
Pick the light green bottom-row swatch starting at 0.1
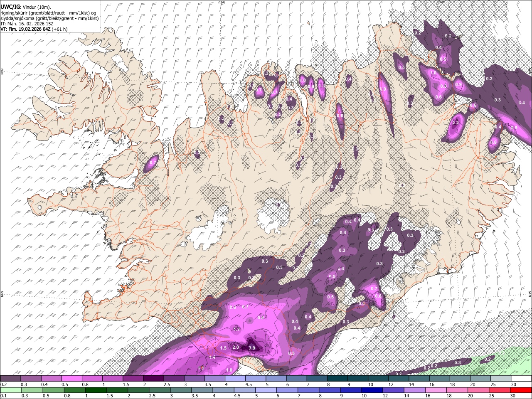pyautogui.click(x=11, y=390)
